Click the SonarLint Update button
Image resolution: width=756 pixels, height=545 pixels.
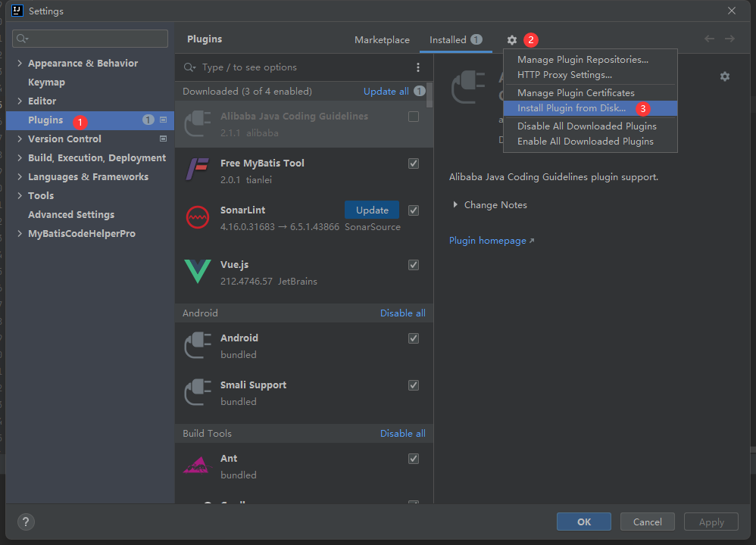click(x=372, y=210)
